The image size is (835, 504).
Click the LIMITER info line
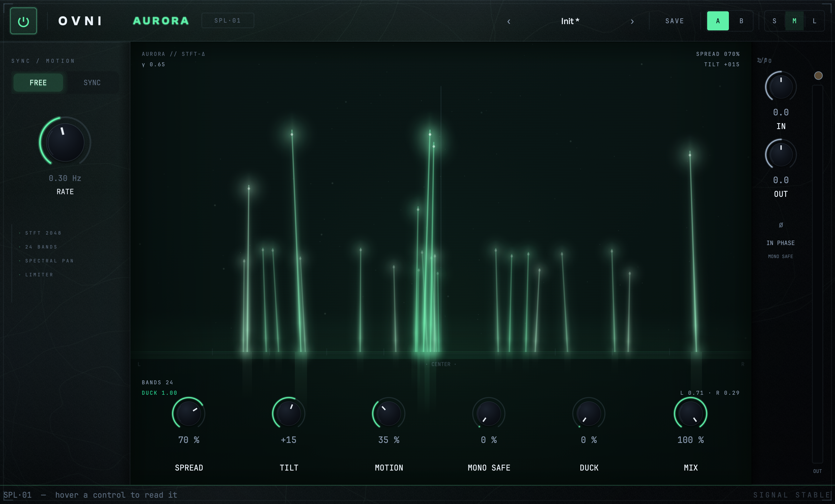point(39,275)
